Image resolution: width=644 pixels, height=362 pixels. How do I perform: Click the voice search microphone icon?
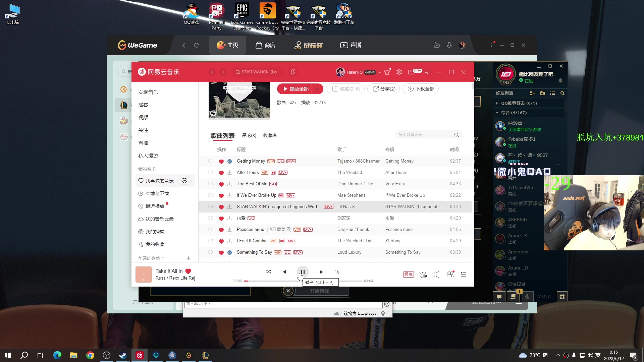point(293,72)
